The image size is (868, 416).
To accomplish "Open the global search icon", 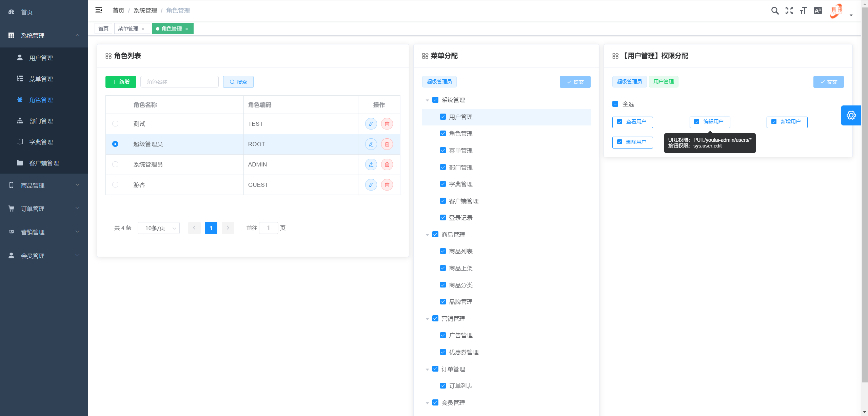I will (x=775, y=11).
